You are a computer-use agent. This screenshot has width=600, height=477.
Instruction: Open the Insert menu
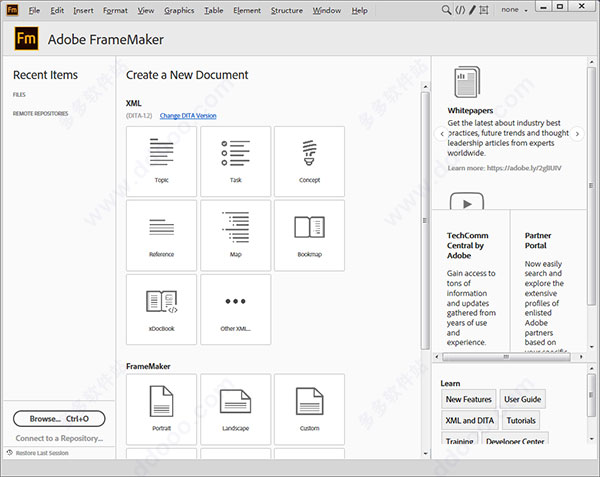click(83, 10)
